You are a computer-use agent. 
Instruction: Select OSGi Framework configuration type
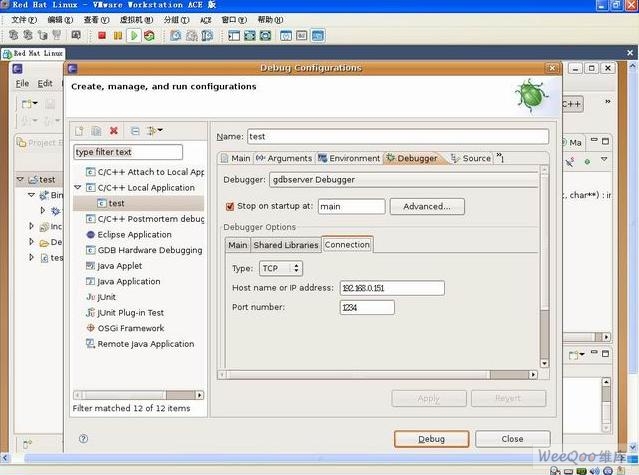(x=125, y=328)
